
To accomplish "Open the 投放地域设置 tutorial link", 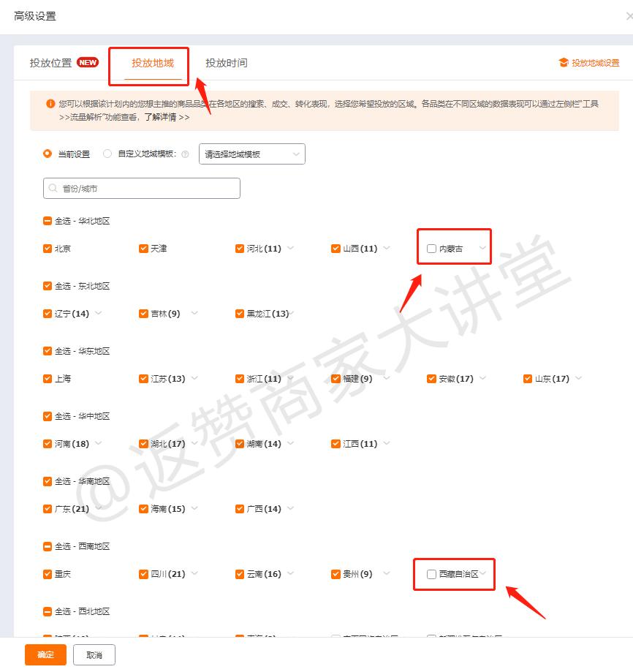I will pyautogui.click(x=595, y=63).
